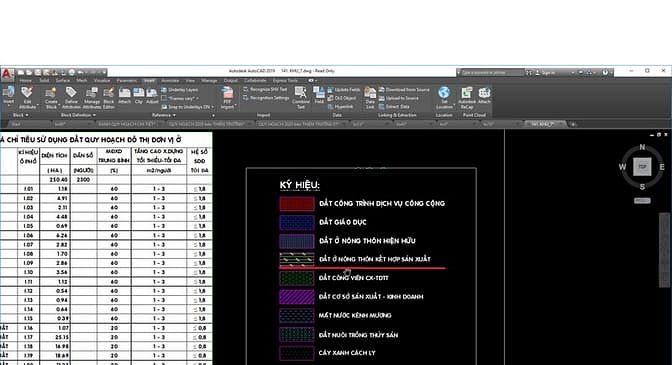Open the Edit Attribute tool
Viewport: 672px width, 365px height.
tap(27, 97)
